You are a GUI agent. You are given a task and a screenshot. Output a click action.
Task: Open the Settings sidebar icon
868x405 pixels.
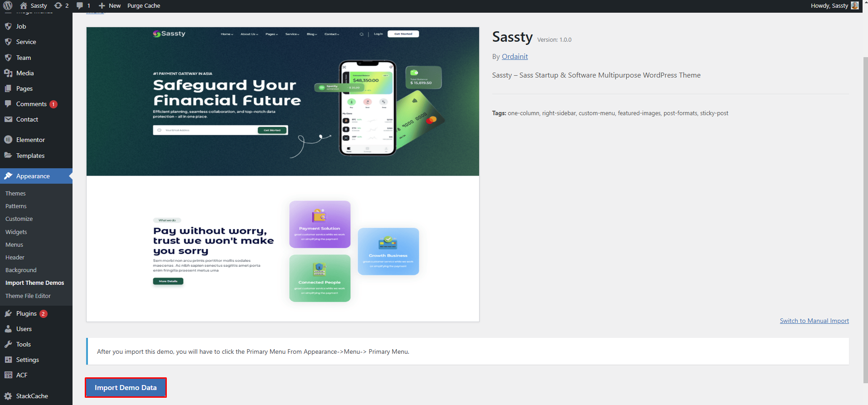(x=8, y=360)
